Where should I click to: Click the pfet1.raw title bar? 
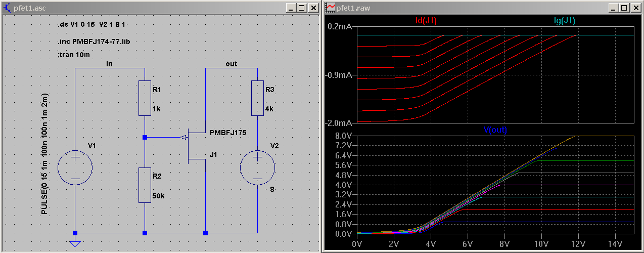coord(483,8)
